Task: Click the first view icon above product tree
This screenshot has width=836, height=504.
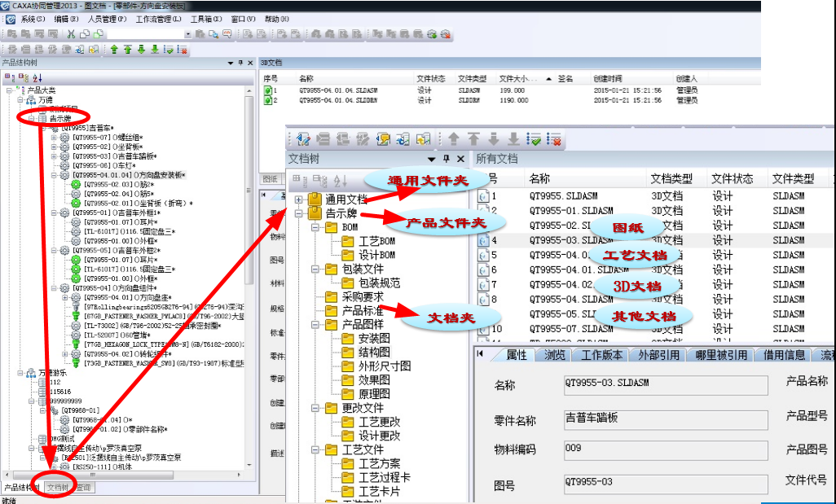Action: (x=10, y=78)
